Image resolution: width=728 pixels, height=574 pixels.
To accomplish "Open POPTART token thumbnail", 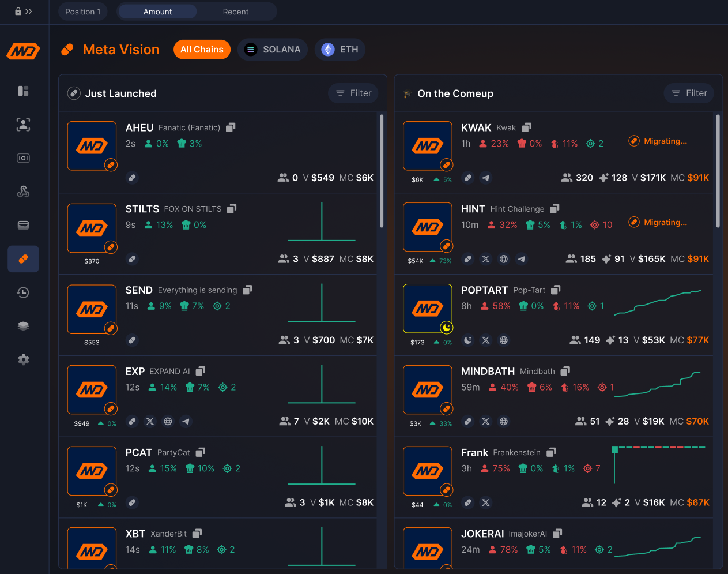I will [x=427, y=309].
